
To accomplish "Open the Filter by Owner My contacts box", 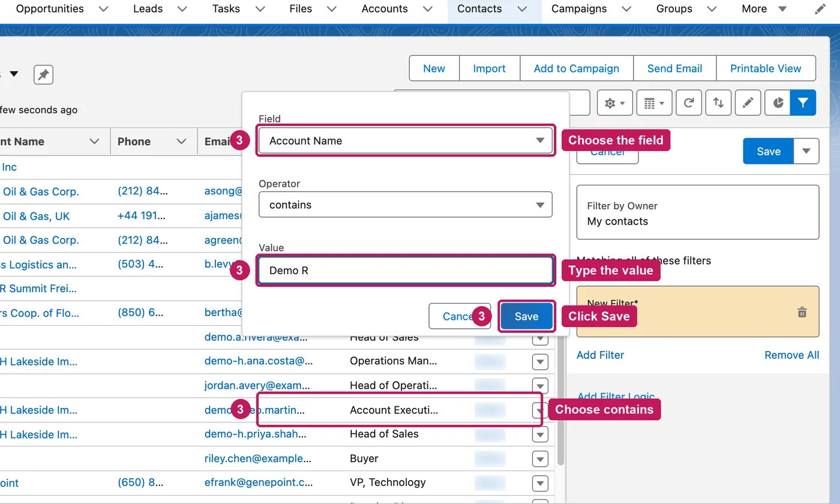I will (698, 212).
